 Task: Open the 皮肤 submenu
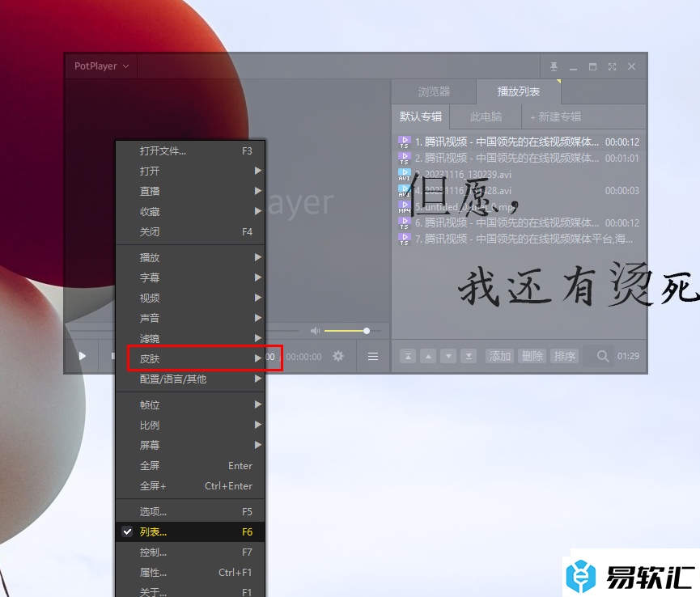tap(191, 358)
